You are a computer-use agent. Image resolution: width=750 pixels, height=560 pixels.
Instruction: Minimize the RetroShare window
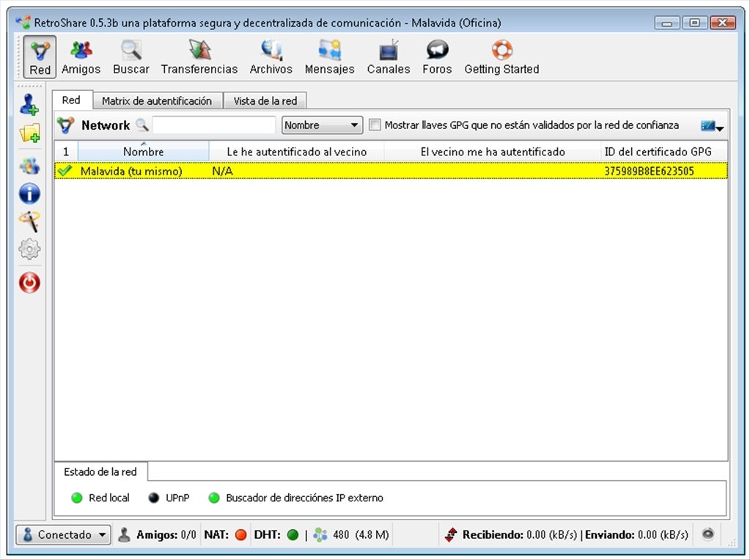667,23
